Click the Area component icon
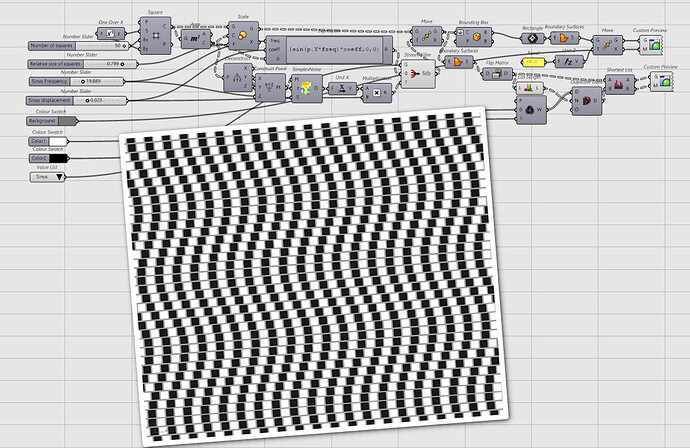 point(196,39)
